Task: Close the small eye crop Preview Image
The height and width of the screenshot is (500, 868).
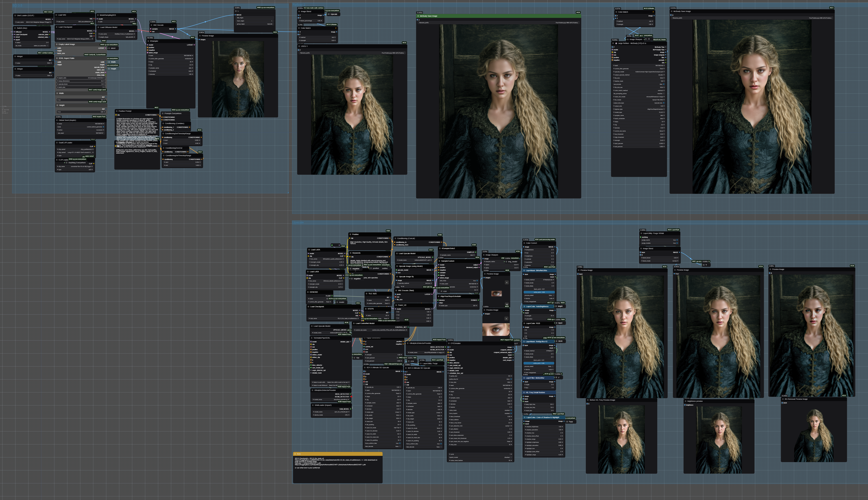Action: [x=507, y=283]
